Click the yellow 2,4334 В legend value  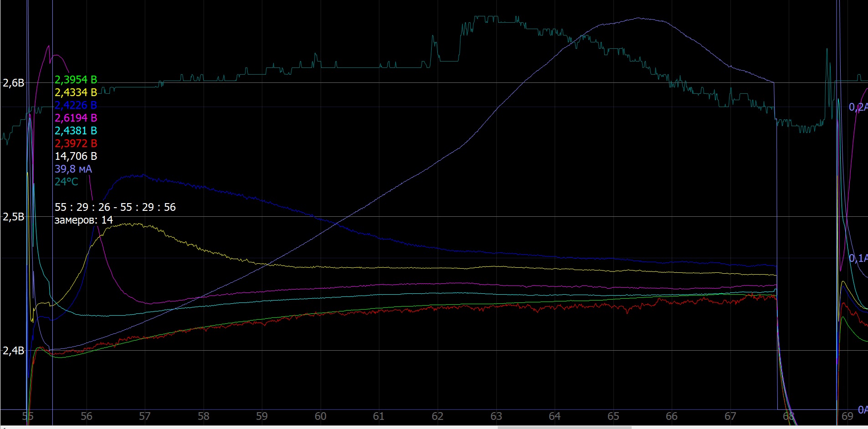coord(76,92)
